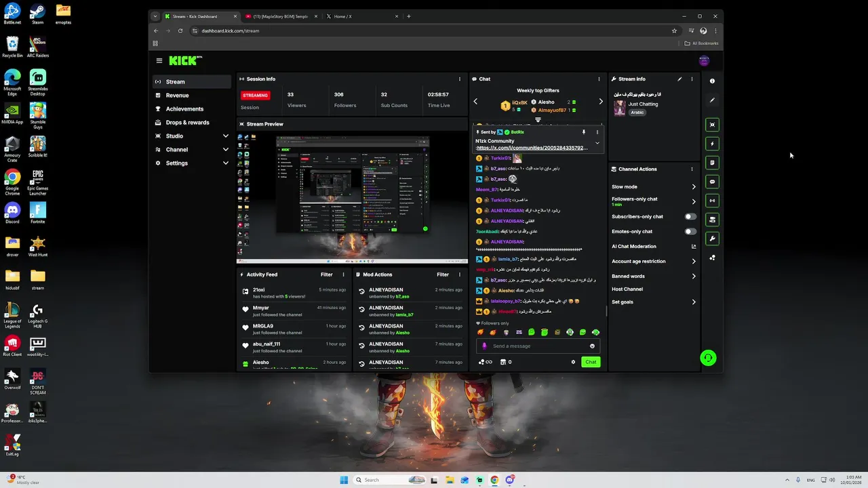Open Stream info panel three-dot menu
This screenshot has height=488, width=868.
tap(692, 79)
